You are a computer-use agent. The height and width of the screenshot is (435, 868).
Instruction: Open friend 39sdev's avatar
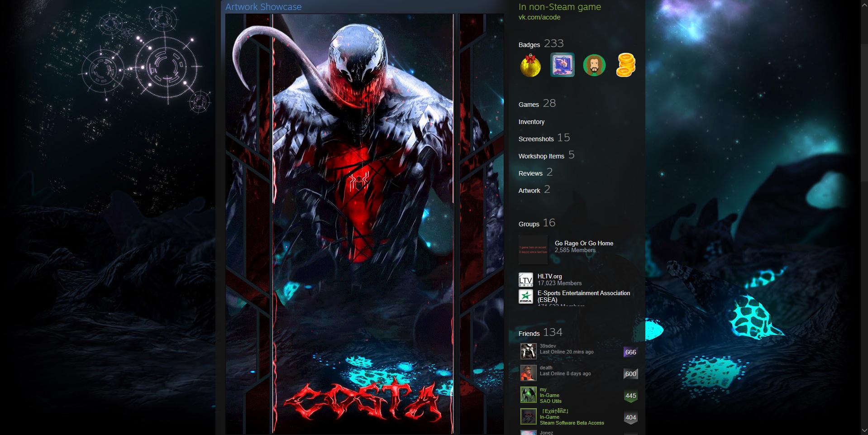coord(528,351)
